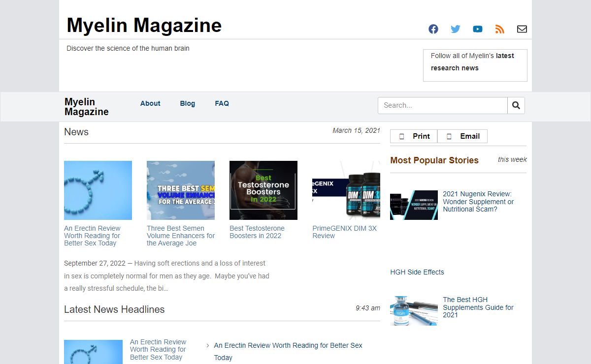The image size is (591, 364).
Task: Click the 'Latest News Headlines' heading
Action: tap(114, 309)
